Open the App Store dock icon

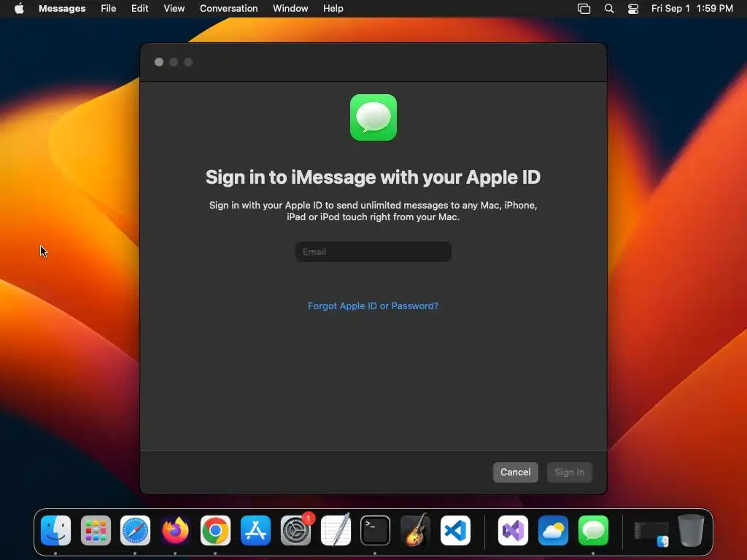(x=255, y=530)
